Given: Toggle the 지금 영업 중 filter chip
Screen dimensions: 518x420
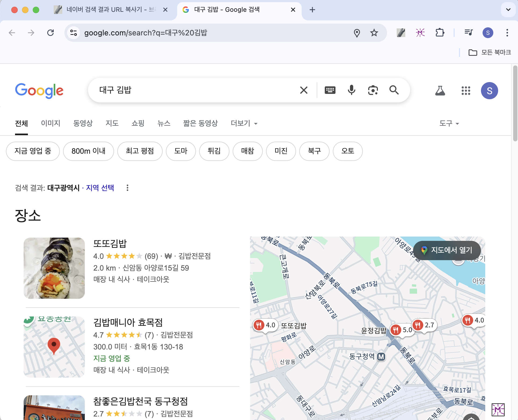Looking at the screenshot, I should point(33,151).
